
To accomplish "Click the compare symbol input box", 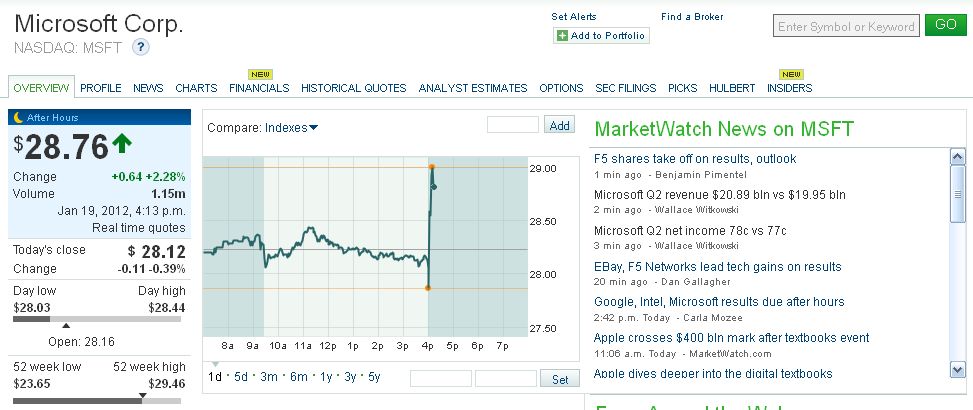I will (x=513, y=125).
